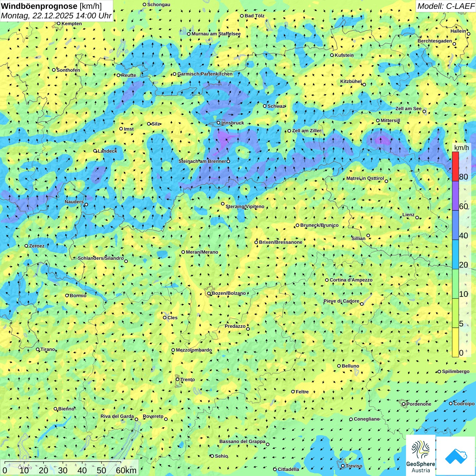Click the Schwaz city label
Viewport: 476px width, 476px height.
pyautogui.click(x=276, y=106)
